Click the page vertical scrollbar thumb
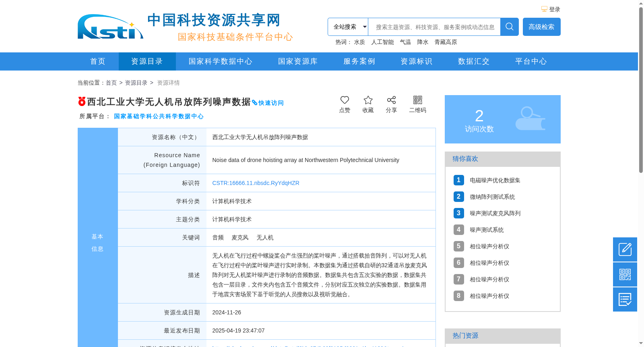Screen dimensions: 644x347 [641, 90]
